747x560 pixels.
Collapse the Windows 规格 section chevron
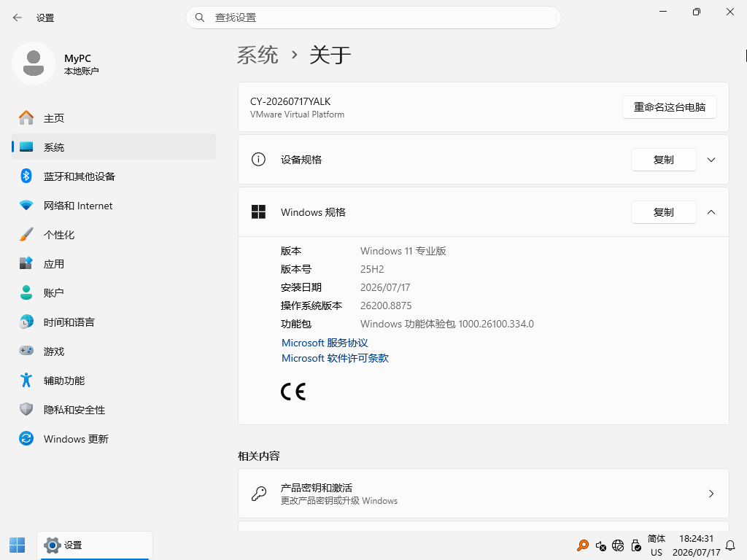click(x=711, y=212)
